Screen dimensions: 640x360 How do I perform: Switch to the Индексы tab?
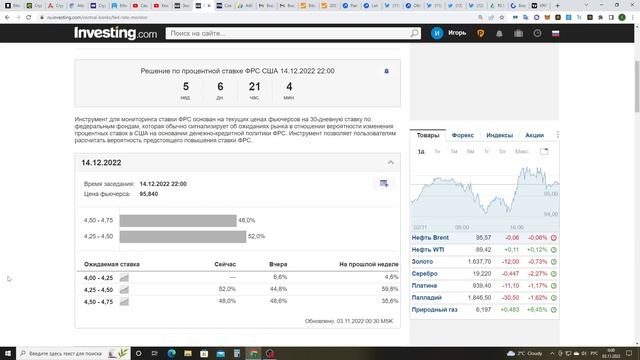(x=500, y=135)
